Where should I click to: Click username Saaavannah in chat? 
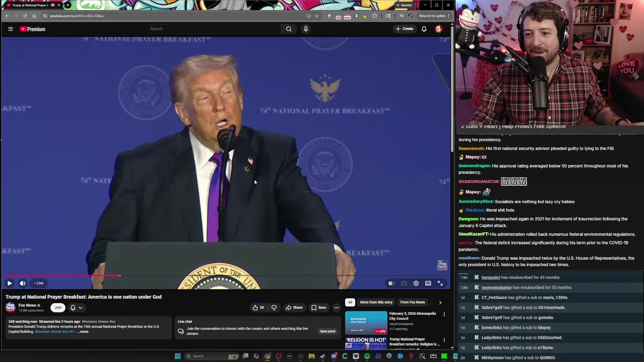[x=471, y=148]
